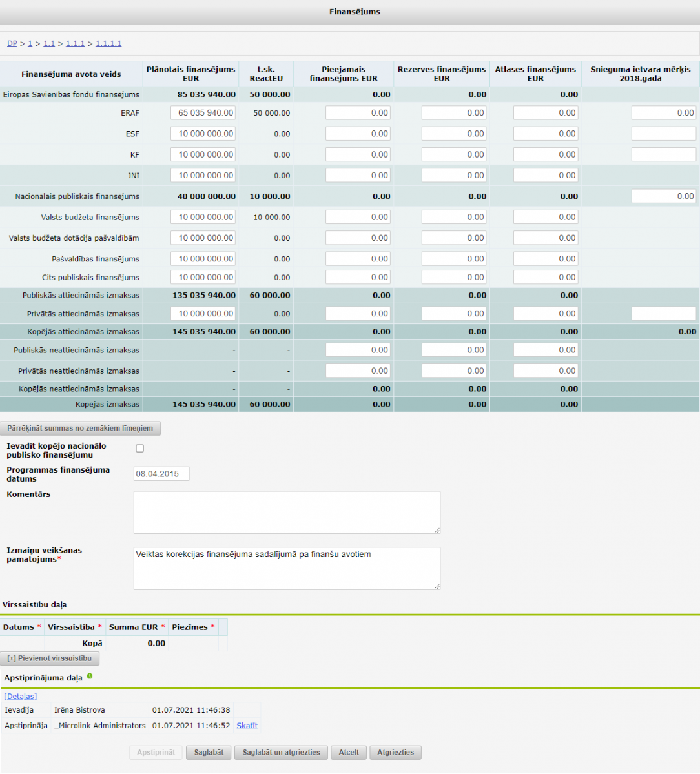Go to breadcrumb level 1.1.1
The image size is (700, 774).
click(x=75, y=43)
